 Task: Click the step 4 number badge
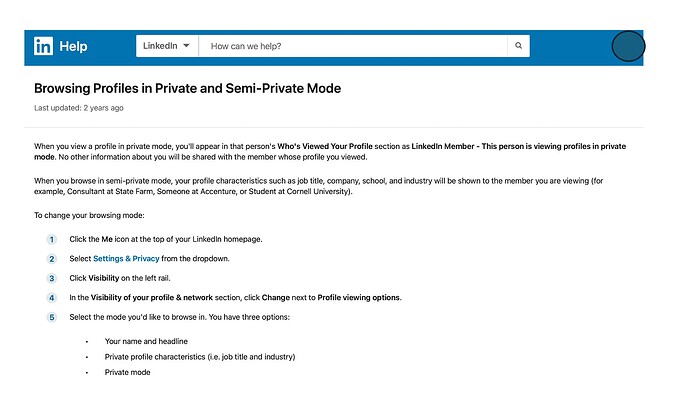point(52,298)
